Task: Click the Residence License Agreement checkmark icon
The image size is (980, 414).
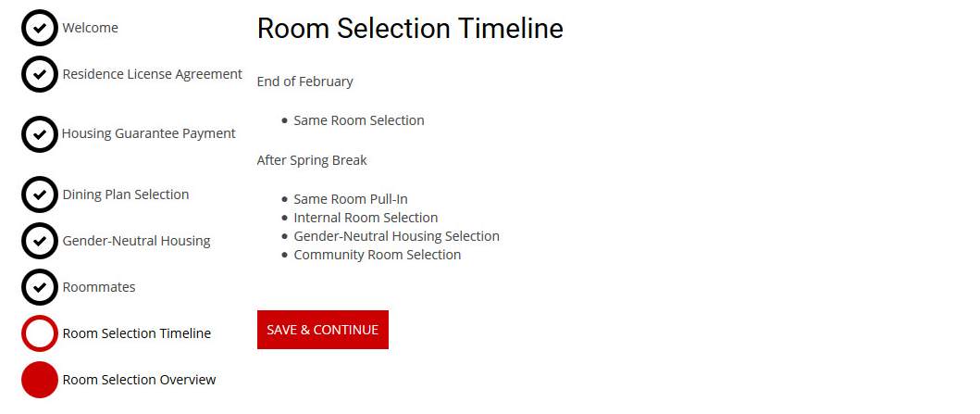Action: point(40,74)
